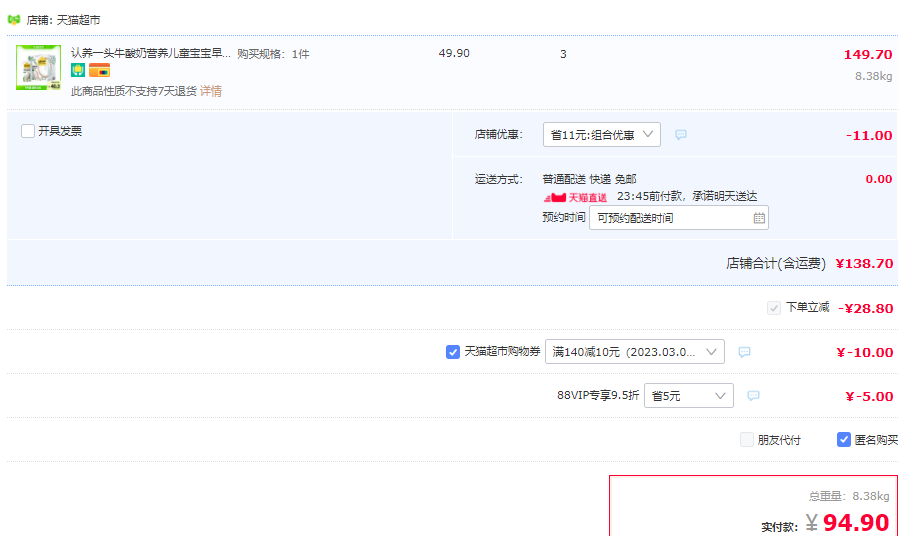This screenshot has height=536, width=902.
Task: Click the 可预约配送时间 delivery time field
Action: click(x=679, y=218)
